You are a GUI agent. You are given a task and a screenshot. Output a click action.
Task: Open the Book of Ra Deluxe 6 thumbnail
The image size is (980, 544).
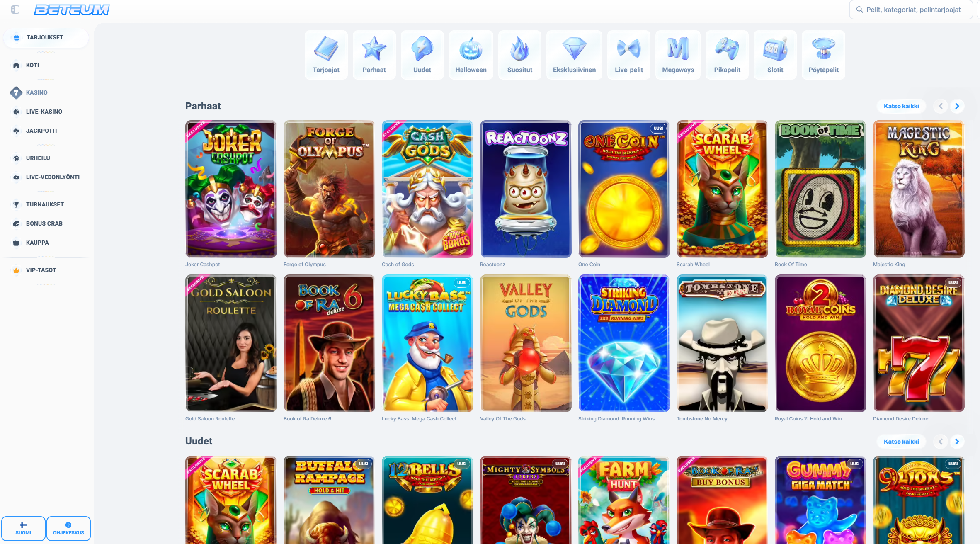(x=329, y=343)
